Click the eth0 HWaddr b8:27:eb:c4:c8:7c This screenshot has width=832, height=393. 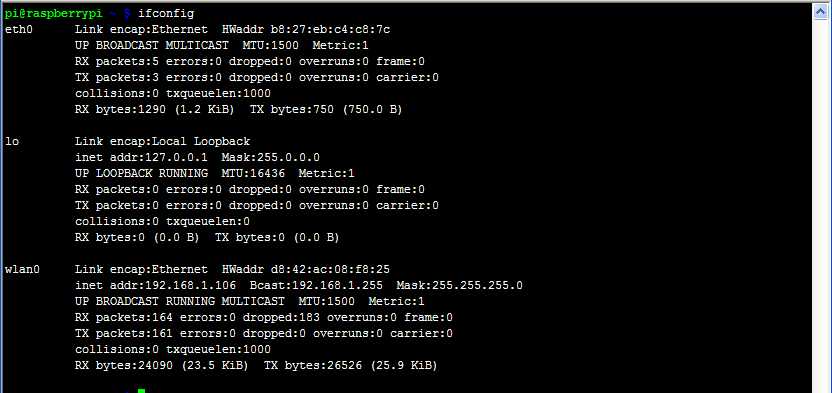(x=306, y=30)
